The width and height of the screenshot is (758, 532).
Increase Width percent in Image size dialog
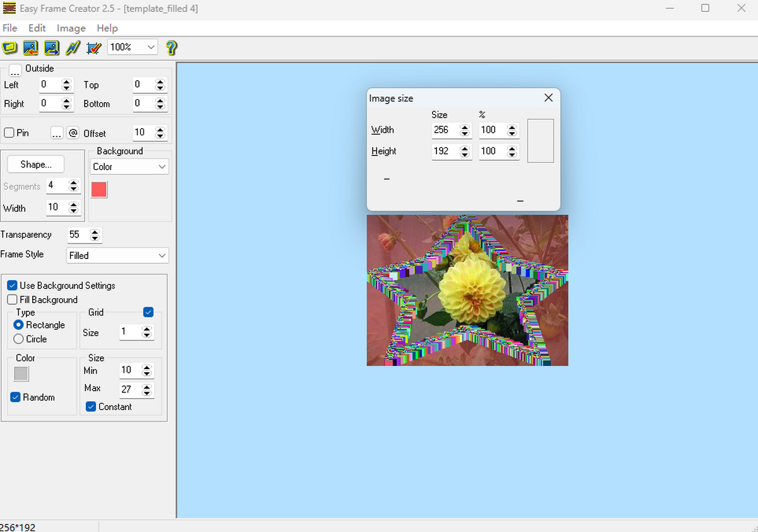coord(512,127)
